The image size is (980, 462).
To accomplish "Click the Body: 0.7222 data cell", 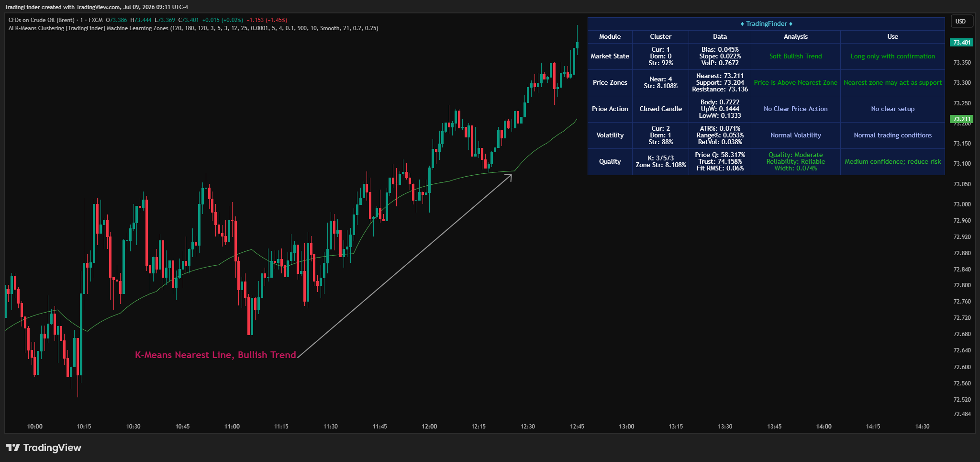I will click(720, 109).
